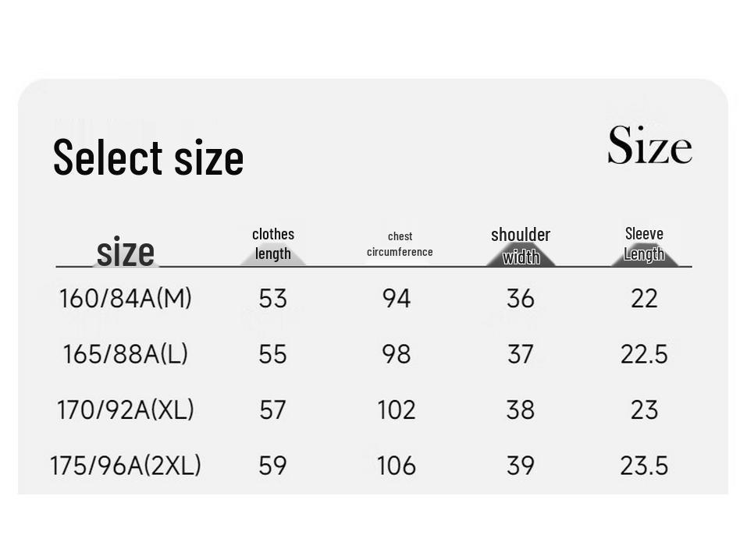Select the 170/92A(XL) size row label
Screen dimensions: 747x560
click(126, 410)
